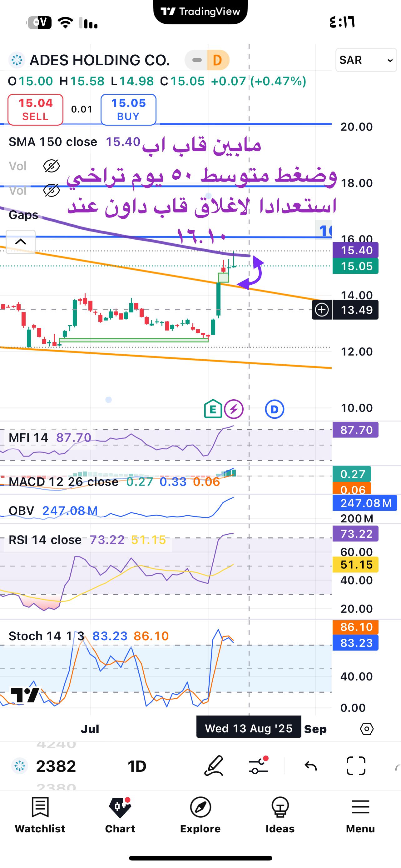Tap the 15.04 SELL button
The image size is (401, 868).
(35, 109)
